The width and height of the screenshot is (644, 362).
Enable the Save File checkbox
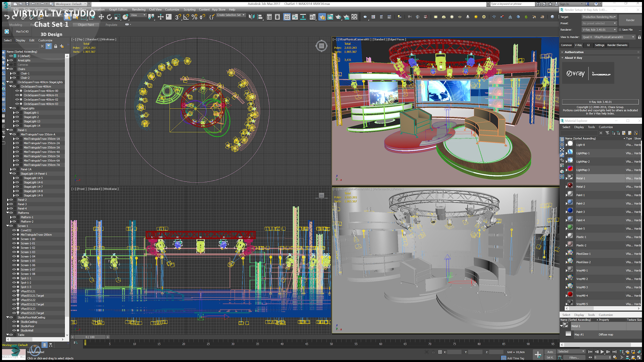(x=620, y=30)
